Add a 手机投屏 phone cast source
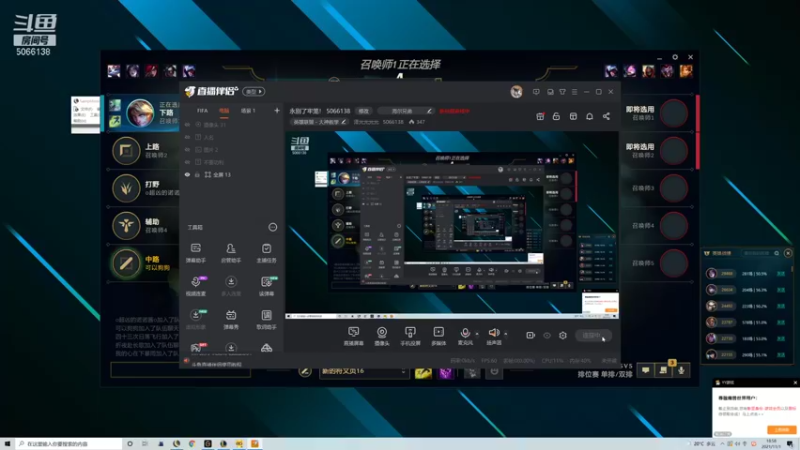 pos(410,336)
